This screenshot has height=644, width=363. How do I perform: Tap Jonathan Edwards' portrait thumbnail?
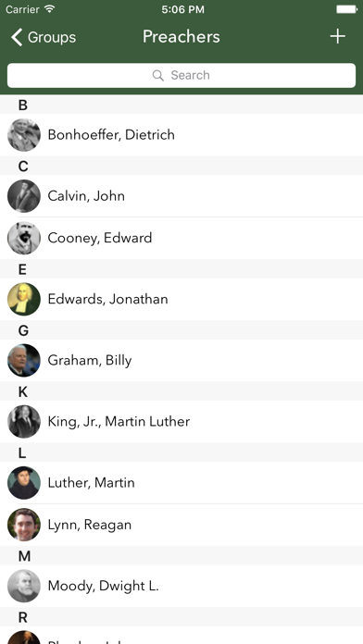pos(24,299)
